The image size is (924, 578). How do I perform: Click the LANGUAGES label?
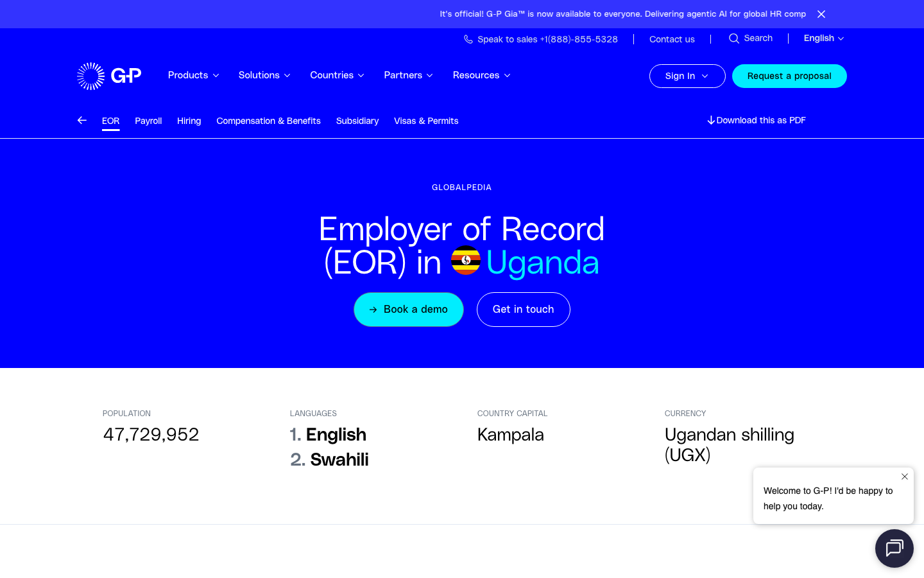coord(313,414)
